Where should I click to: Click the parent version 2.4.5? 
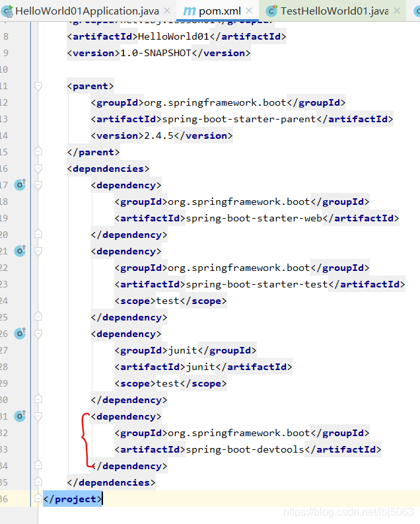pyautogui.click(x=158, y=135)
